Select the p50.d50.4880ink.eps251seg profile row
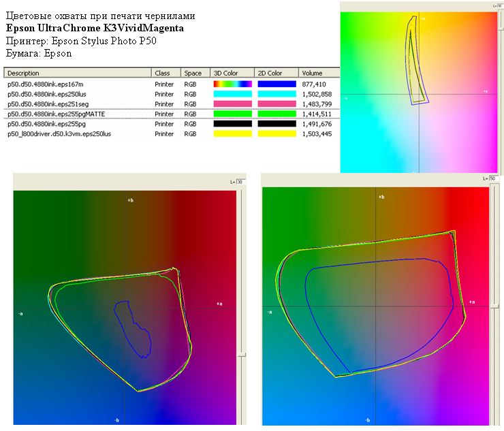Viewport: 504px width, 431px height. tap(172, 104)
